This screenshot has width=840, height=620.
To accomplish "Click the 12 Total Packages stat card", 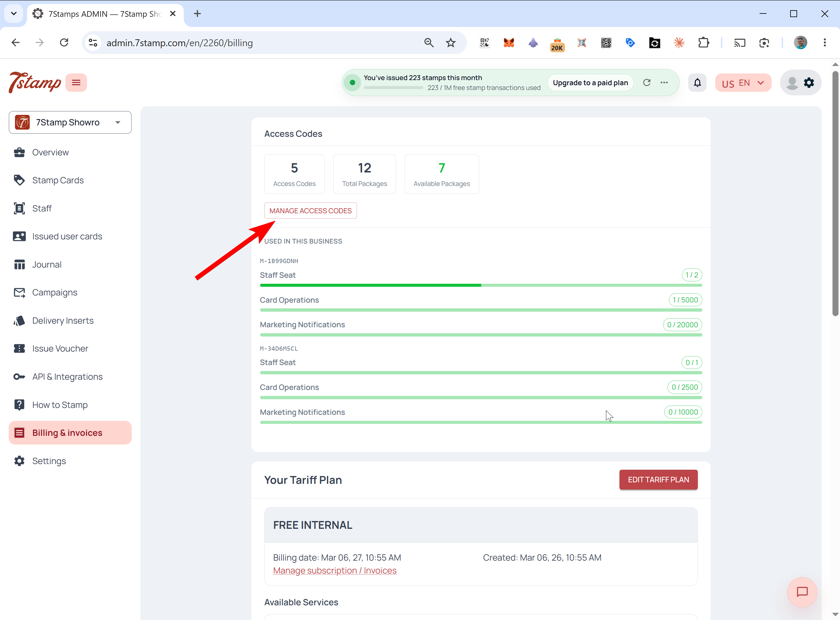I will (x=364, y=174).
